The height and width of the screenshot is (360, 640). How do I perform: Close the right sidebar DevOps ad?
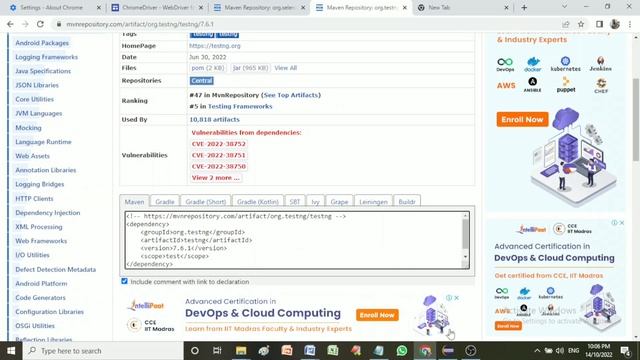(622, 223)
